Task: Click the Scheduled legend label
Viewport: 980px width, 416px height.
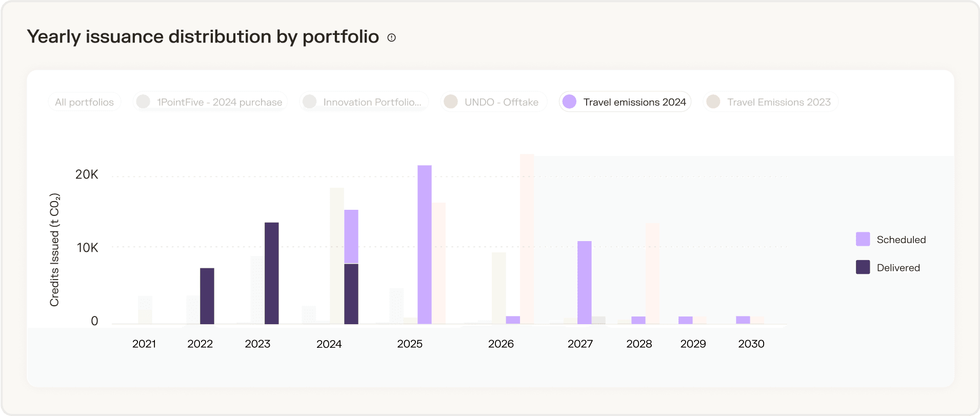Action: click(x=901, y=240)
